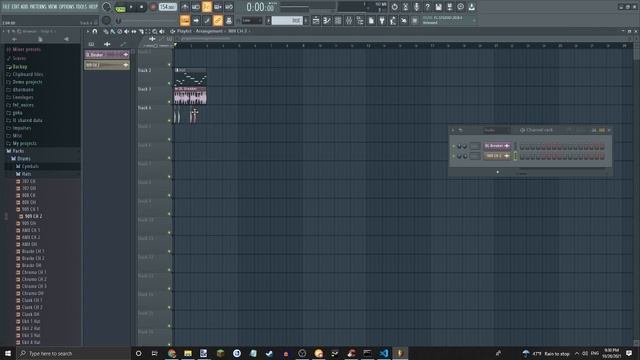The height and width of the screenshot is (360, 640).
Task: Toggle first step of BL Breaker channel
Action: click(x=522, y=146)
